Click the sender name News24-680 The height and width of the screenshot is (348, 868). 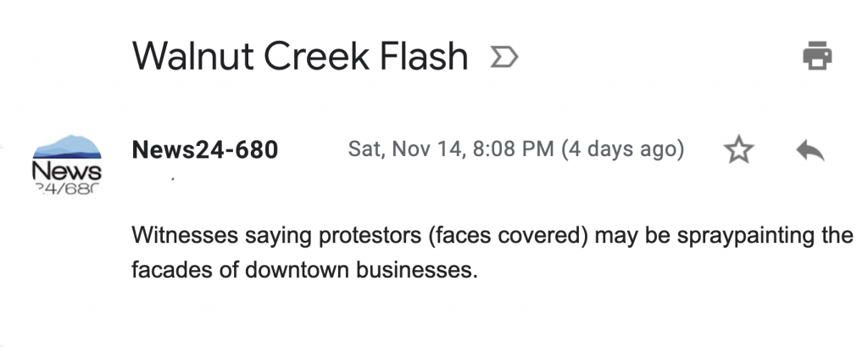click(x=205, y=150)
